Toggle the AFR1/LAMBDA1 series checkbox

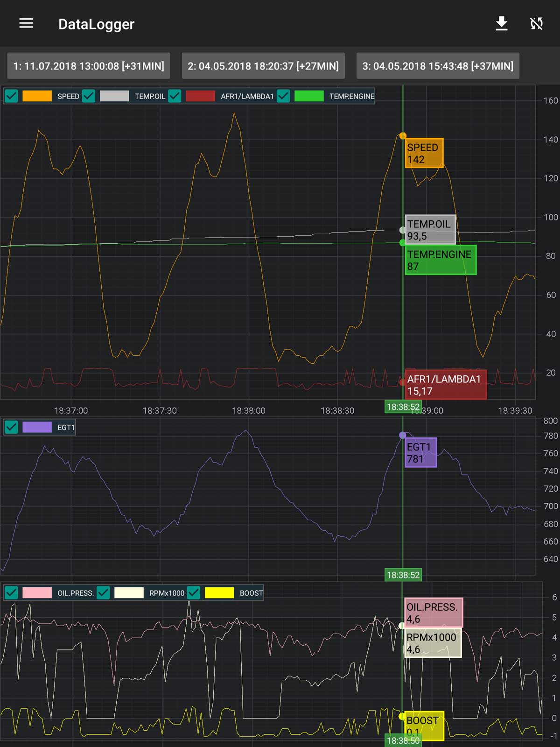tap(175, 96)
